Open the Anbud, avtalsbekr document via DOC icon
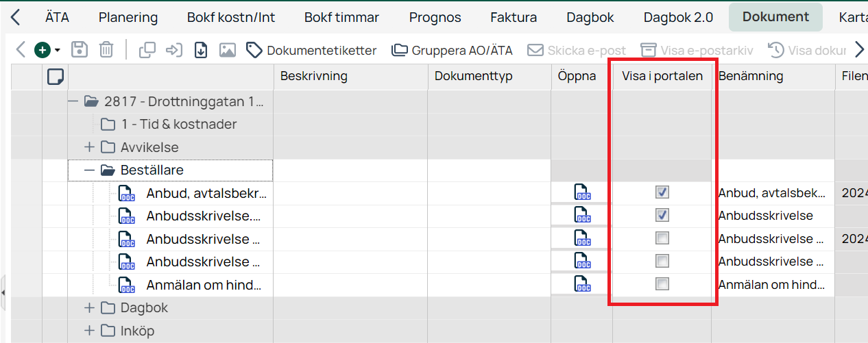 (582, 193)
